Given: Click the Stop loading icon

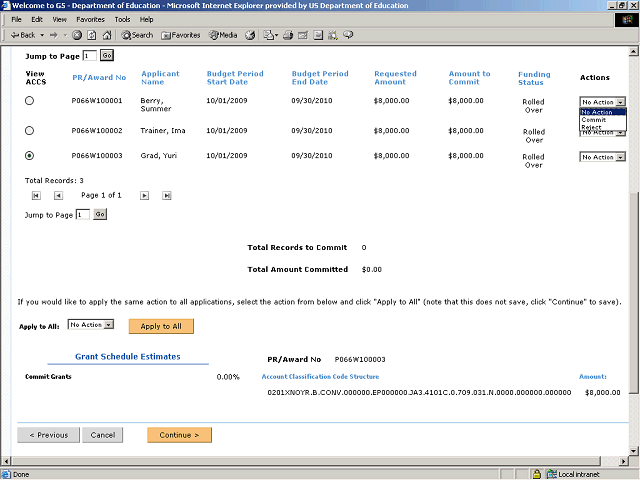Looking at the screenshot, I should tap(77, 35).
